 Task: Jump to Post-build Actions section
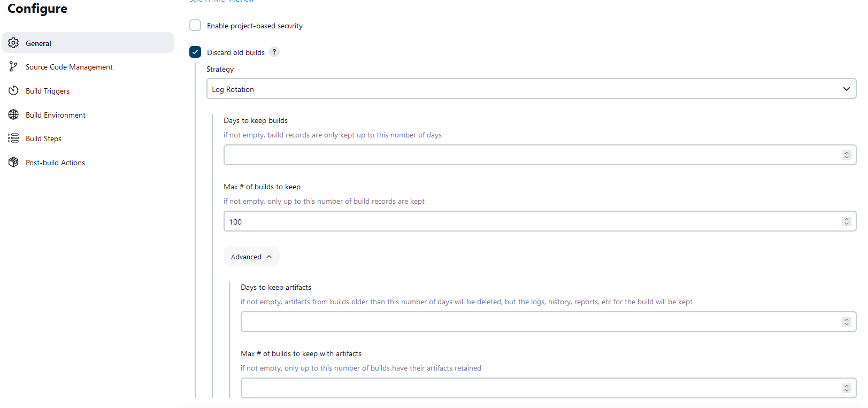tap(55, 163)
